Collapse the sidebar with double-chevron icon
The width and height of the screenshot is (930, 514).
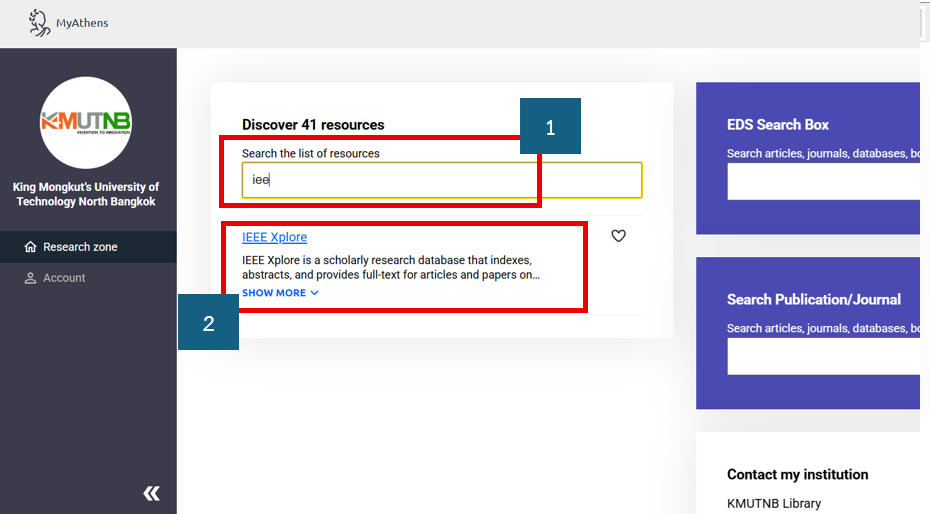[x=151, y=493]
